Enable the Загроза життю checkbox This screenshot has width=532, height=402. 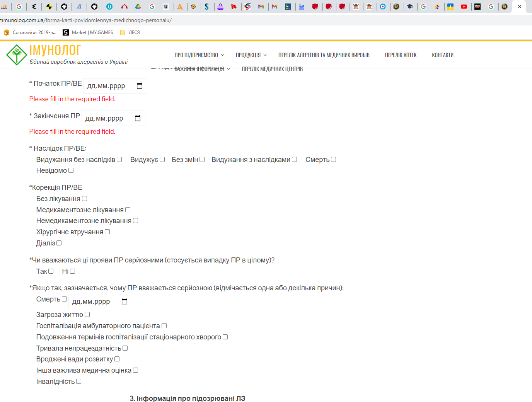point(87,315)
